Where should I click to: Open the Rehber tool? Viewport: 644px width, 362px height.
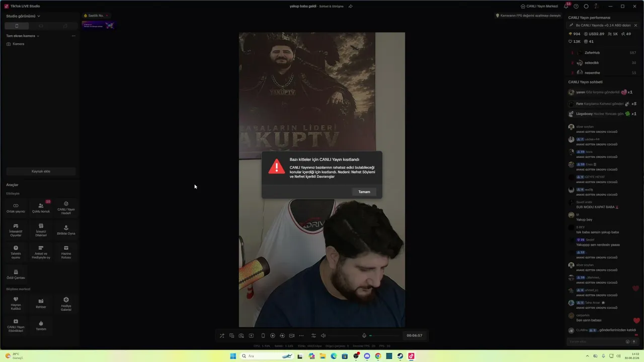[x=41, y=303]
